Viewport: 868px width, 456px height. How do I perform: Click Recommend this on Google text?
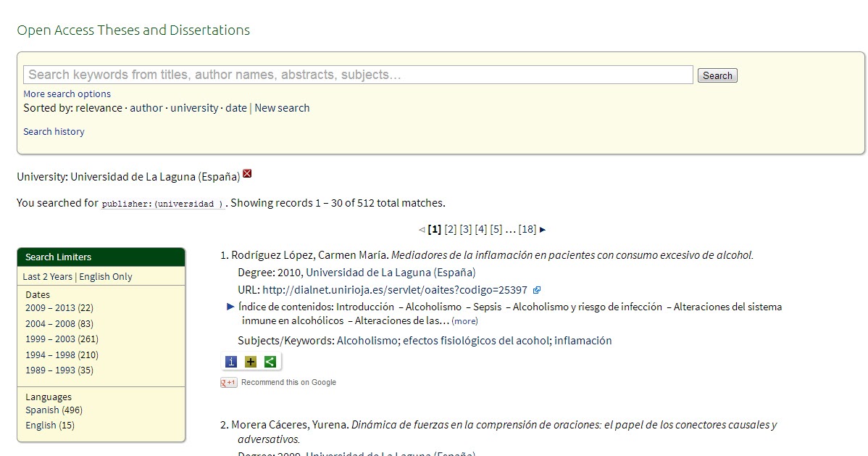(288, 382)
